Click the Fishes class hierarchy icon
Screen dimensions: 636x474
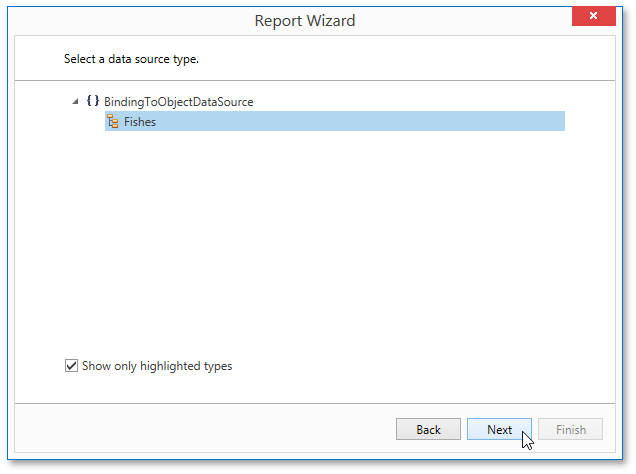pos(112,121)
